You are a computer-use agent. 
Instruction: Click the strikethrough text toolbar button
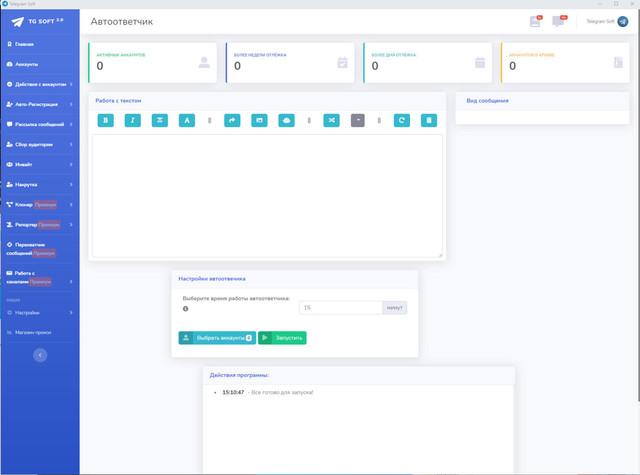pyautogui.click(x=160, y=120)
